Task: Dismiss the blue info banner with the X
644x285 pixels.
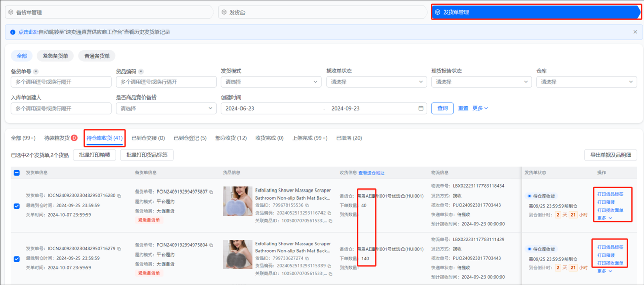Action: tap(635, 32)
